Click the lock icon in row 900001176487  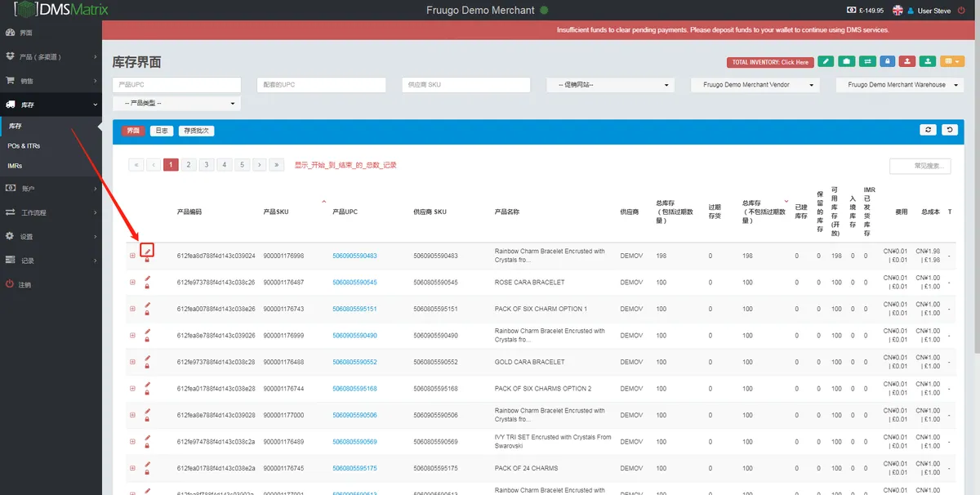[147, 287]
